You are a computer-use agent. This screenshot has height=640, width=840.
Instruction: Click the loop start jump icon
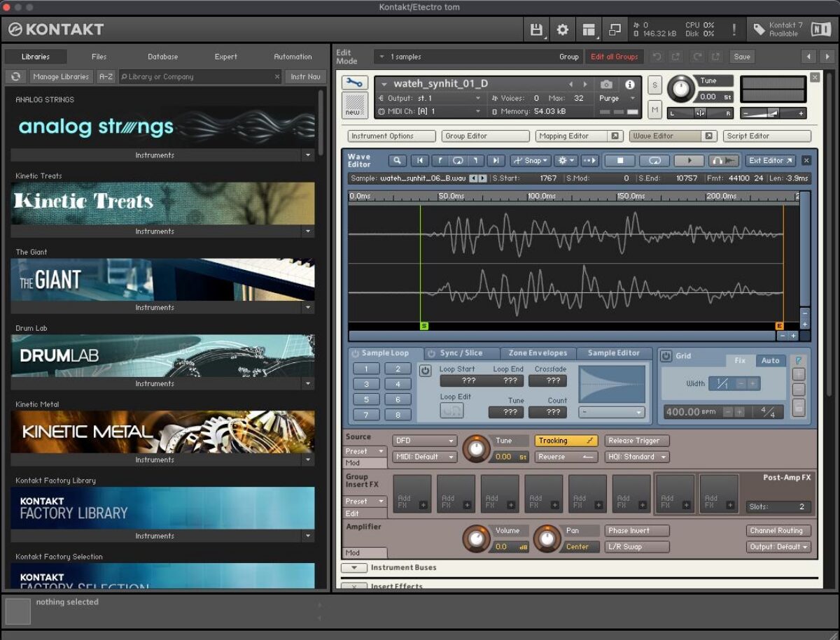[440, 160]
